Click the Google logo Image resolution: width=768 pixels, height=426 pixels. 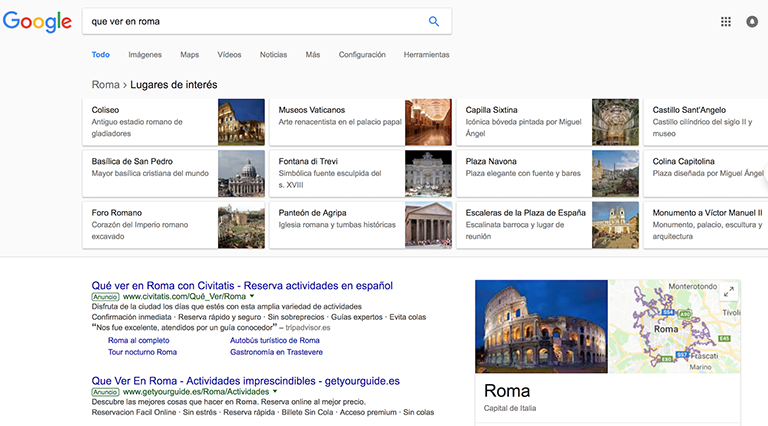pos(37,22)
